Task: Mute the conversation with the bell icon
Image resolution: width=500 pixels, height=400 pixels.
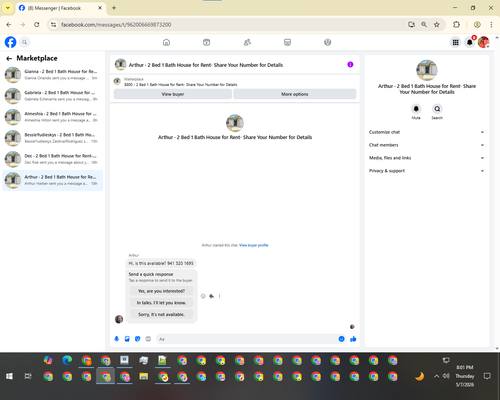Action: [x=416, y=109]
